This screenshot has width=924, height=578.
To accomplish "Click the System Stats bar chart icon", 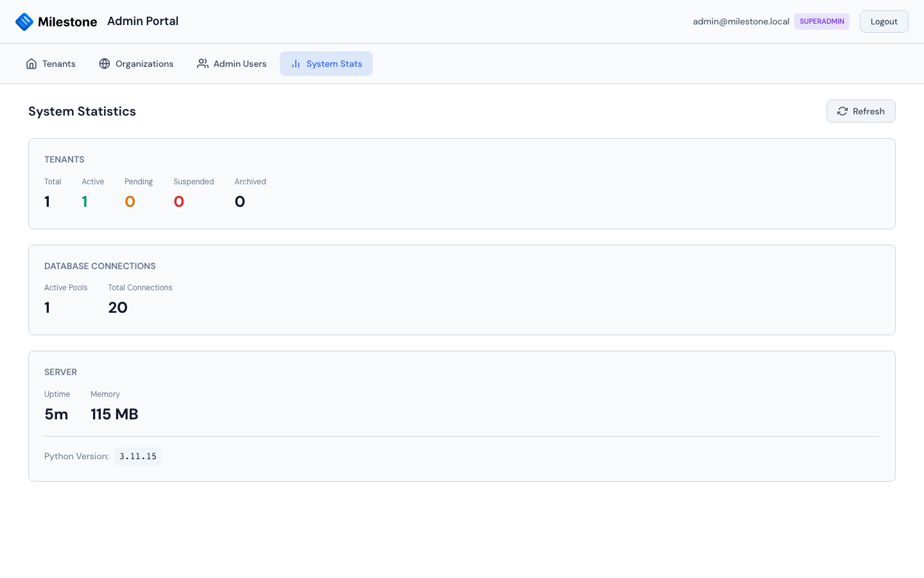I will (x=296, y=64).
